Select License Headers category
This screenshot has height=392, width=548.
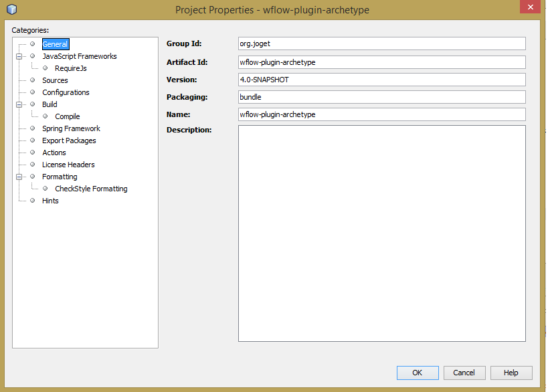coord(68,165)
